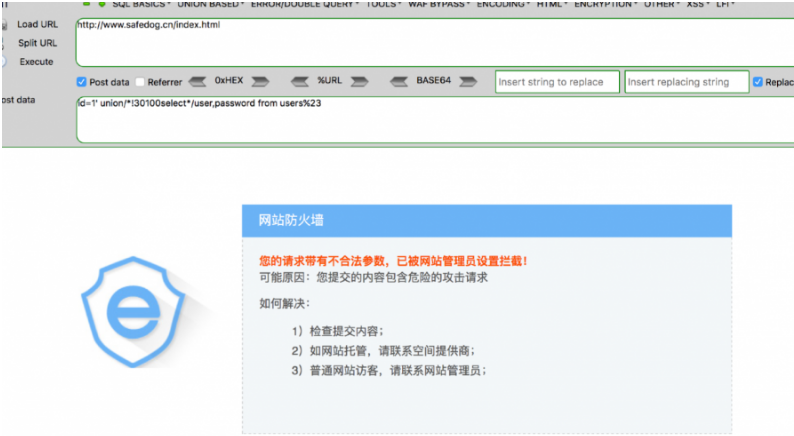The height and width of the screenshot is (436, 794).
Task: Open the TOOLS dropdown menu
Action: (383, 4)
